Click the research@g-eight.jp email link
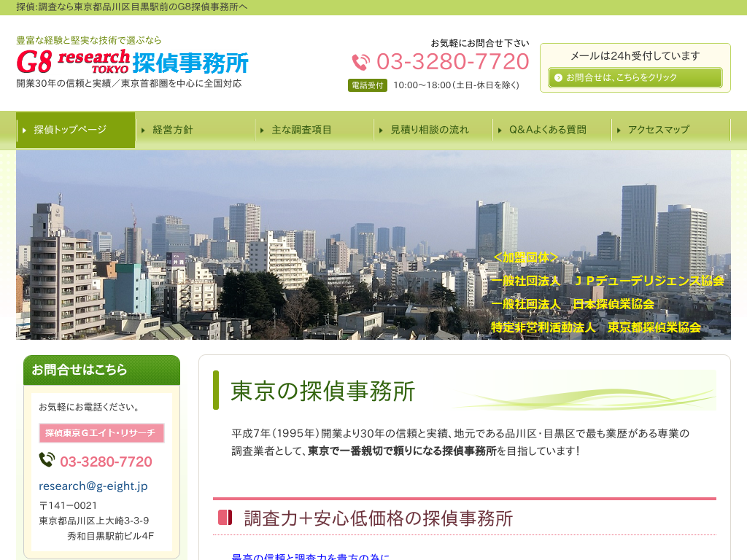 [93, 486]
